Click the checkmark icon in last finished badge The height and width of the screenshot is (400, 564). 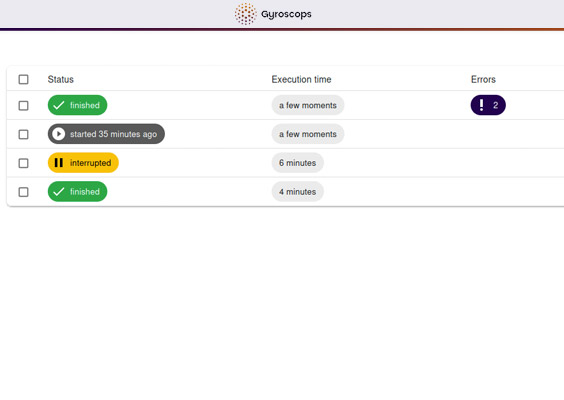[59, 192]
